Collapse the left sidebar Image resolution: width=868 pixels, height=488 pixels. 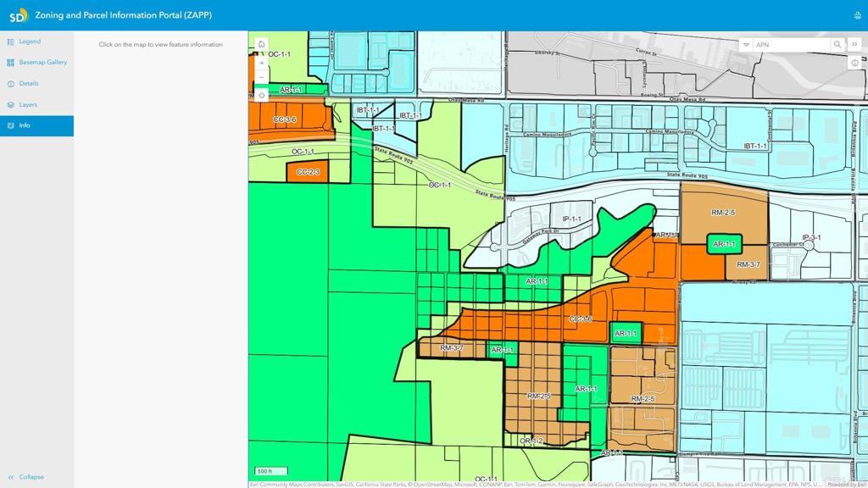(x=26, y=477)
